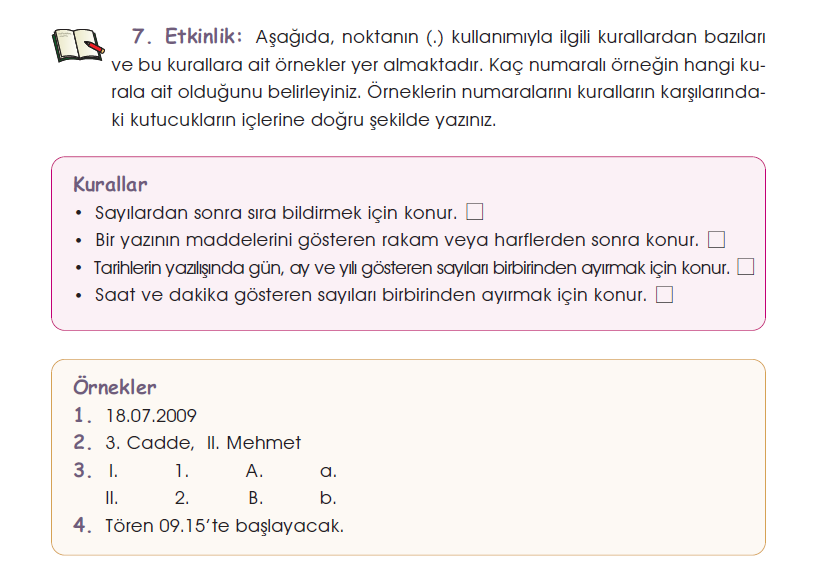Select the 'Örnekler' heading
Image resolution: width=819 pixels, height=566 pixels.
[x=114, y=387]
